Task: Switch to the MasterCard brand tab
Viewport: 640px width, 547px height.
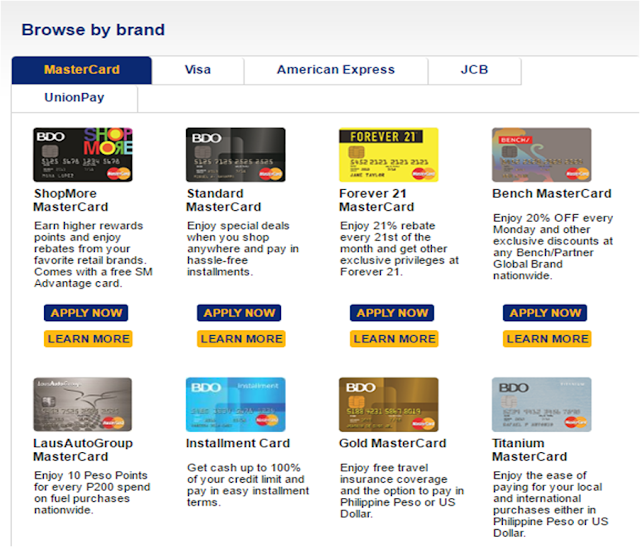Action: click(x=82, y=70)
